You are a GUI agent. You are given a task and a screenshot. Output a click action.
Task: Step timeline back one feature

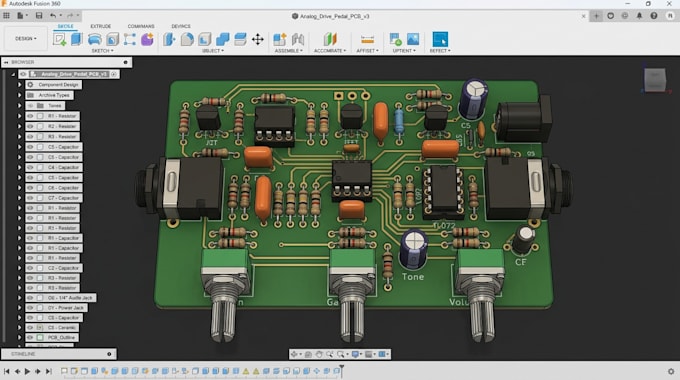17,371
